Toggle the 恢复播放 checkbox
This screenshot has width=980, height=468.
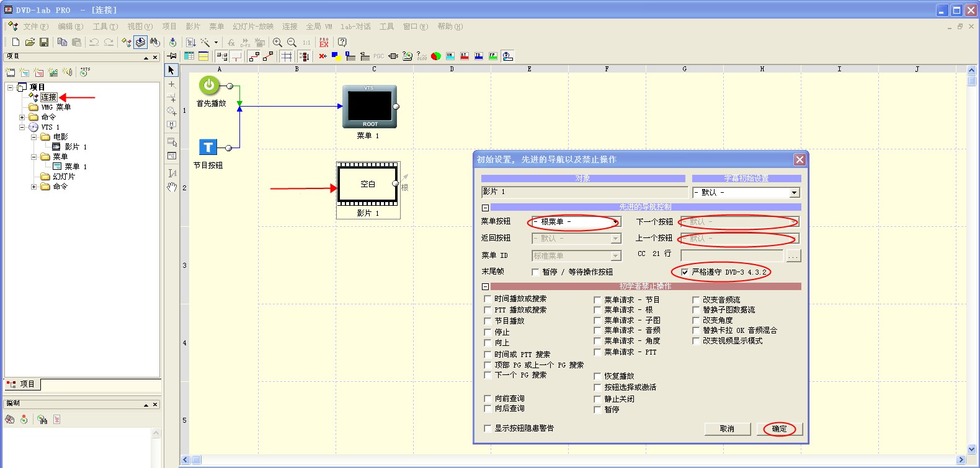[597, 376]
